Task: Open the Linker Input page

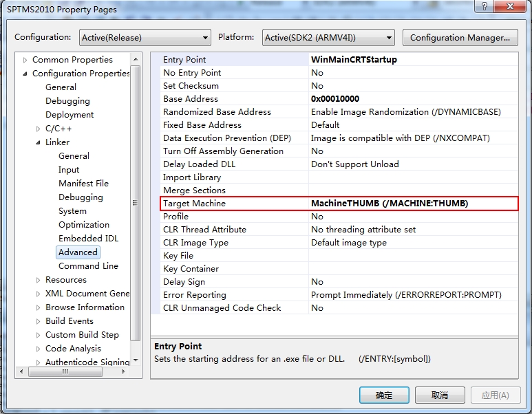Action: (69, 170)
